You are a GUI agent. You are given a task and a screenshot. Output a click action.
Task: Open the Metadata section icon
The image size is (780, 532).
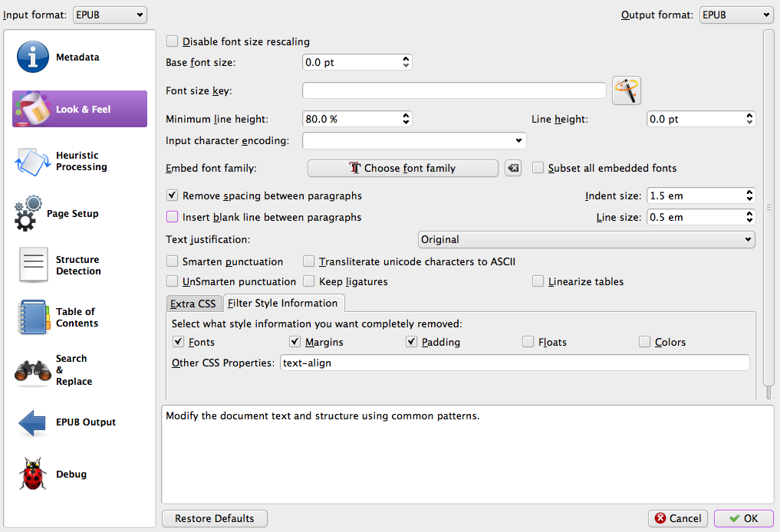pos(33,57)
